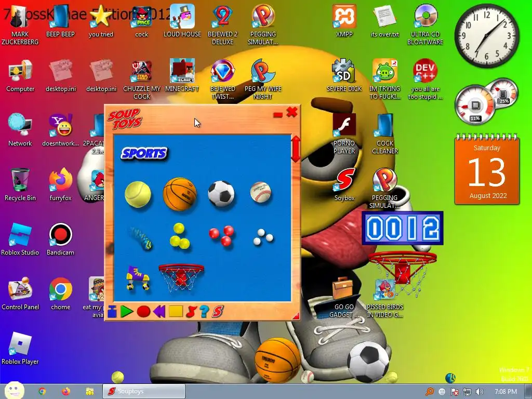Click the yellow stop square button

click(176, 312)
